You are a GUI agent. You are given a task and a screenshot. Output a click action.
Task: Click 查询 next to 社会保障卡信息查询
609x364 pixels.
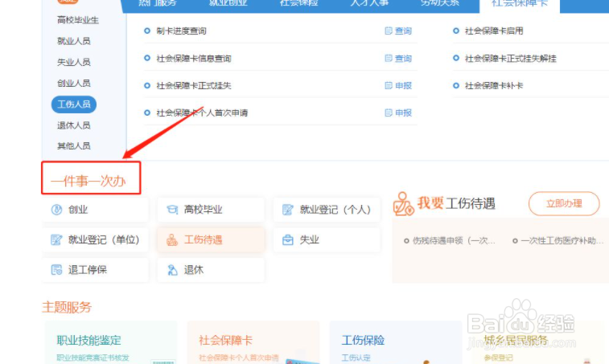tap(403, 58)
